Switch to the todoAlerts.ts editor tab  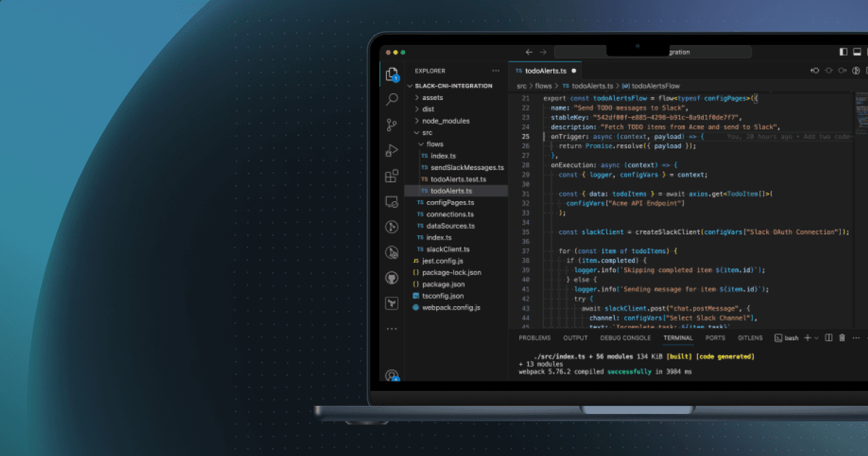(546, 71)
